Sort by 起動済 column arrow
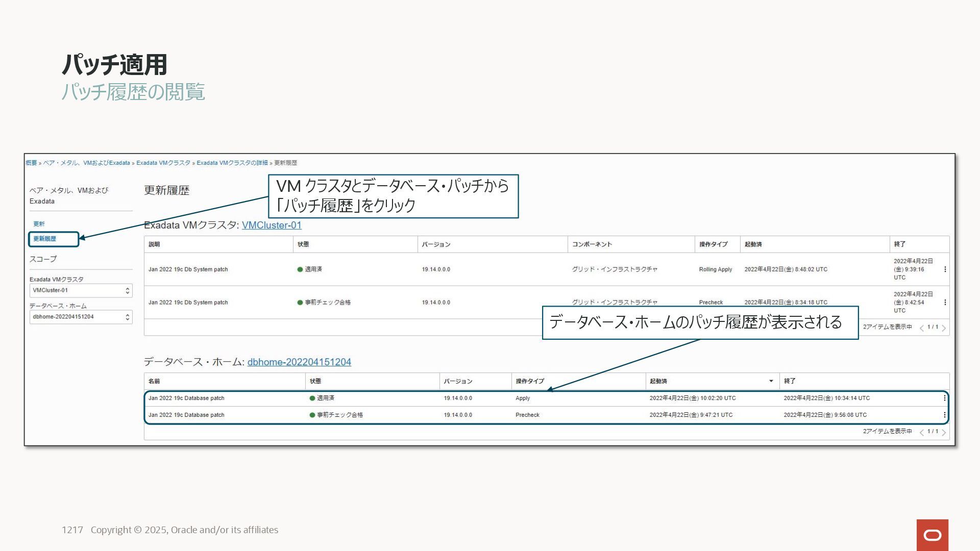Viewport: 980px width, 551px height. click(771, 381)
